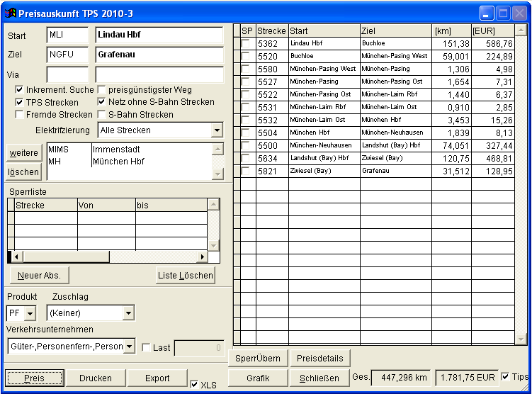The image size is (532, 394).
Task: Click the empty Via code field
Action: click(67, 74)
